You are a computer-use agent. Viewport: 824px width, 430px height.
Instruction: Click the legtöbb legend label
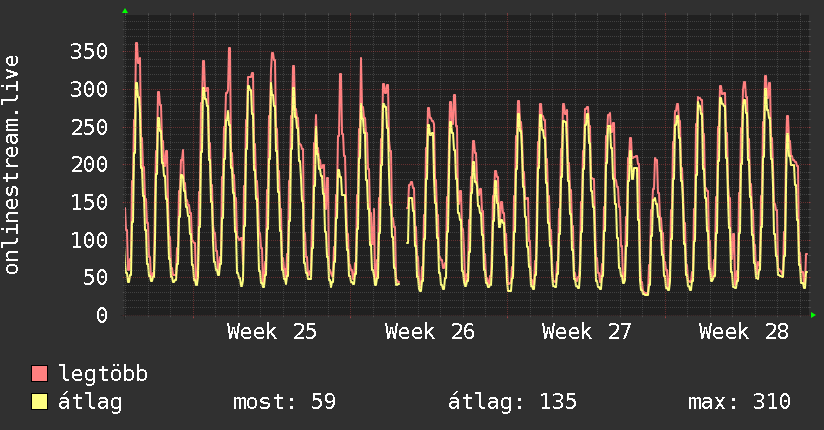click(103, 373)
